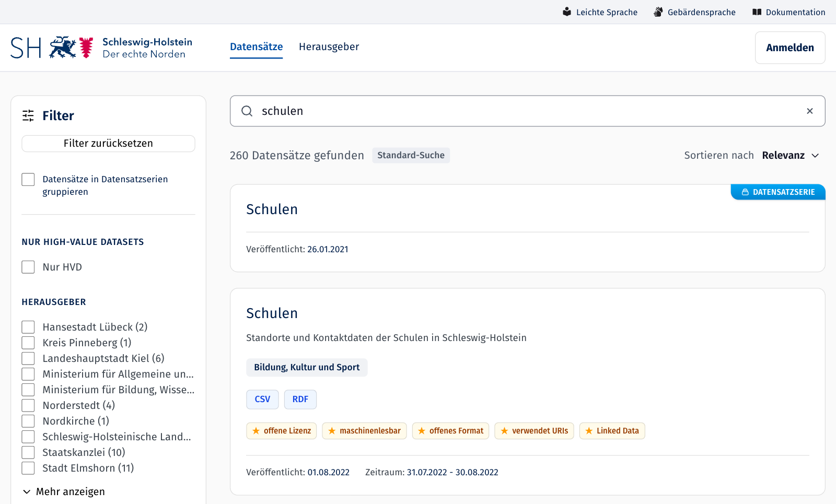Enable the Nur HVD checkbox
Image resolution: width=836 pixels, height=504 pixels.
(x=28, y=267)
